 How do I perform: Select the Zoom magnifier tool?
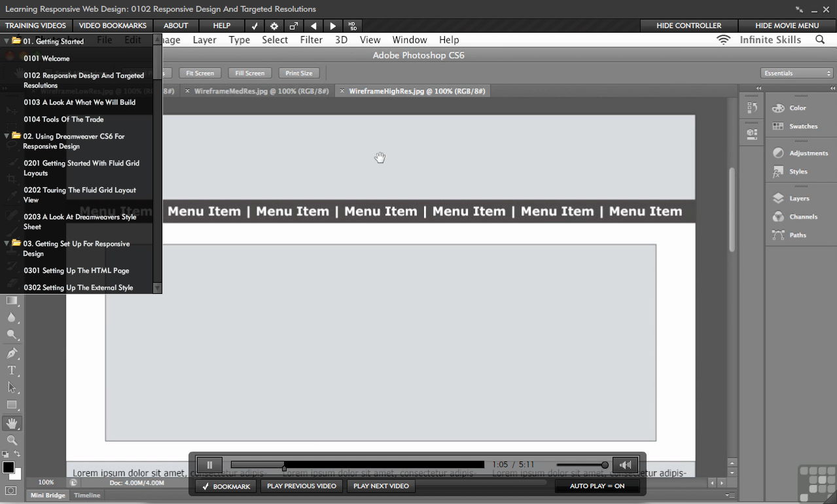[x=12, y=441]
